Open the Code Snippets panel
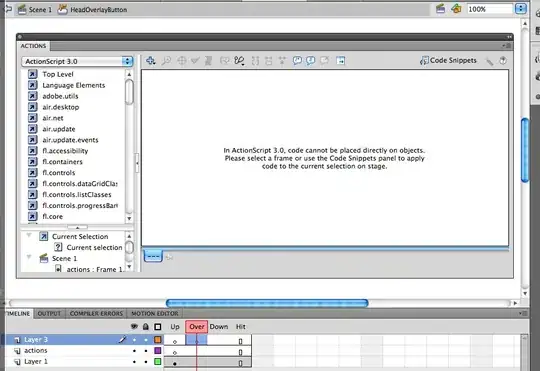This screenshot has width=540, height=371. pyautogui.click(x=448, y=61)
